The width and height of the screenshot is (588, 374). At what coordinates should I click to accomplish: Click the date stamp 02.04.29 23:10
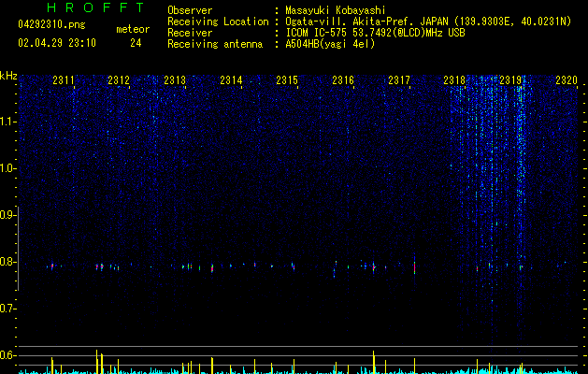pyautogui.click(x=57, y=43)
